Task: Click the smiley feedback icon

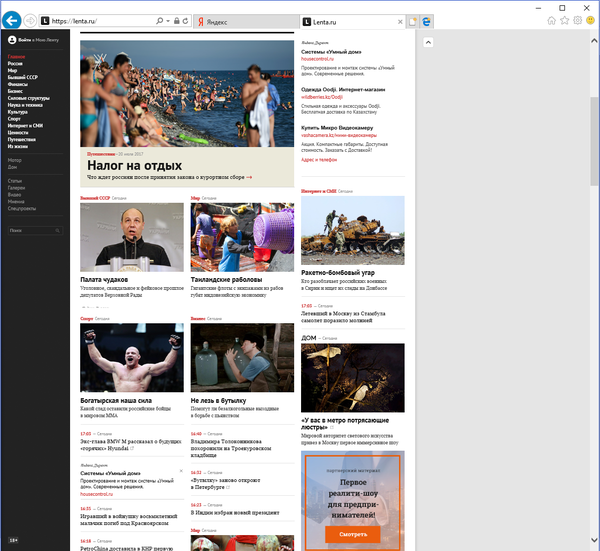Action: (590, 19)
